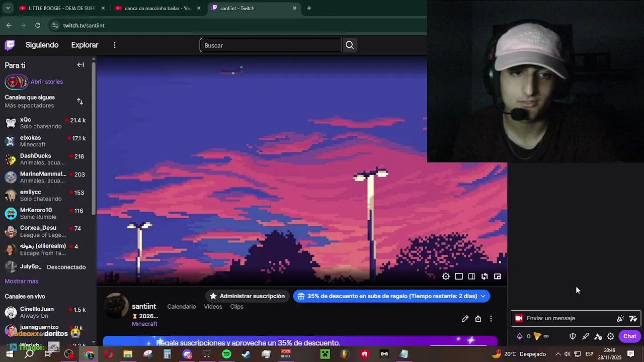The image size is (644, 362).
Task: Click the red camera icon in chat
Action: tap(519, 318)
